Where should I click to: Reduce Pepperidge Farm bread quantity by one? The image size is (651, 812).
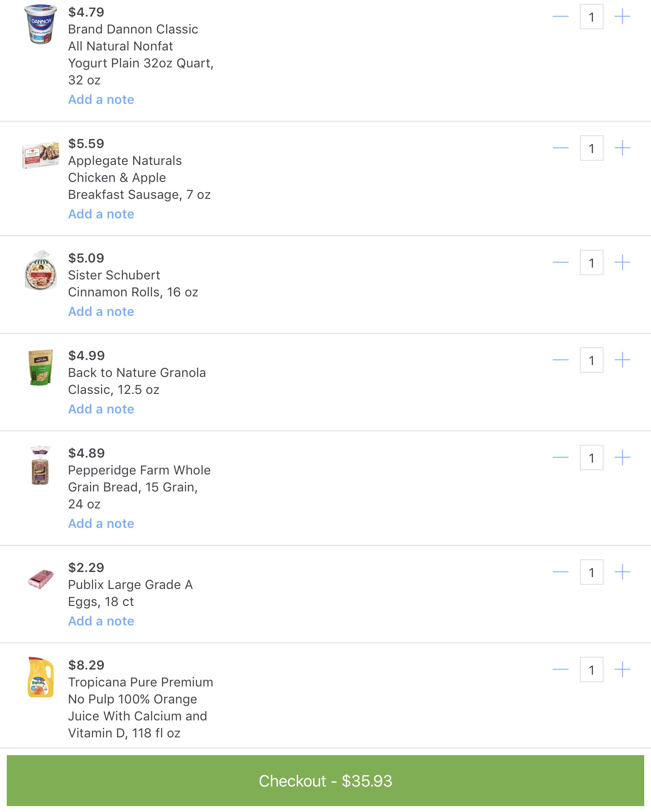(x=560, y=458)
